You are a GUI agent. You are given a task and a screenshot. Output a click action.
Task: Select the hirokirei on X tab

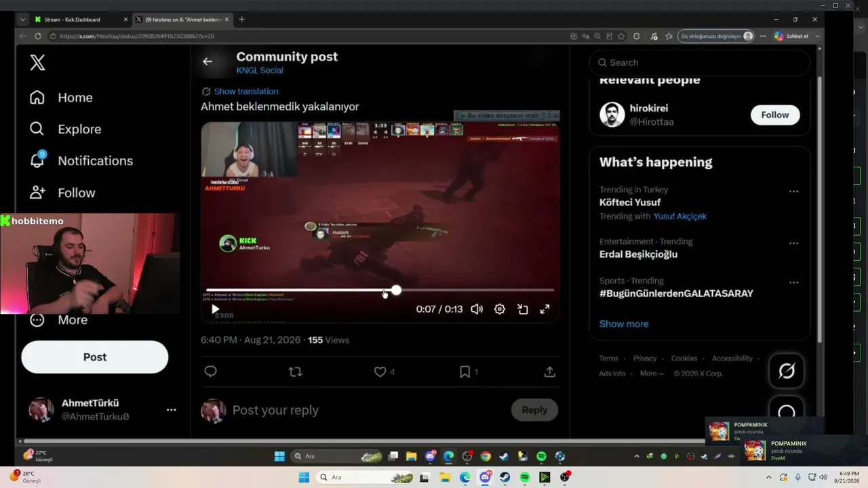pyautogui.click(x=182, y=20)
